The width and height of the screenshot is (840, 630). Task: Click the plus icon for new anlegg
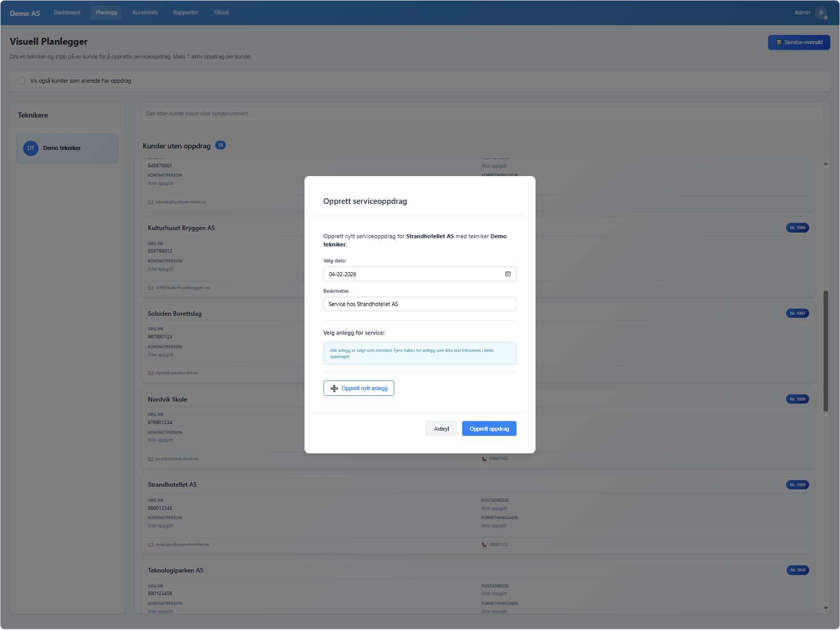coord(334,389)
